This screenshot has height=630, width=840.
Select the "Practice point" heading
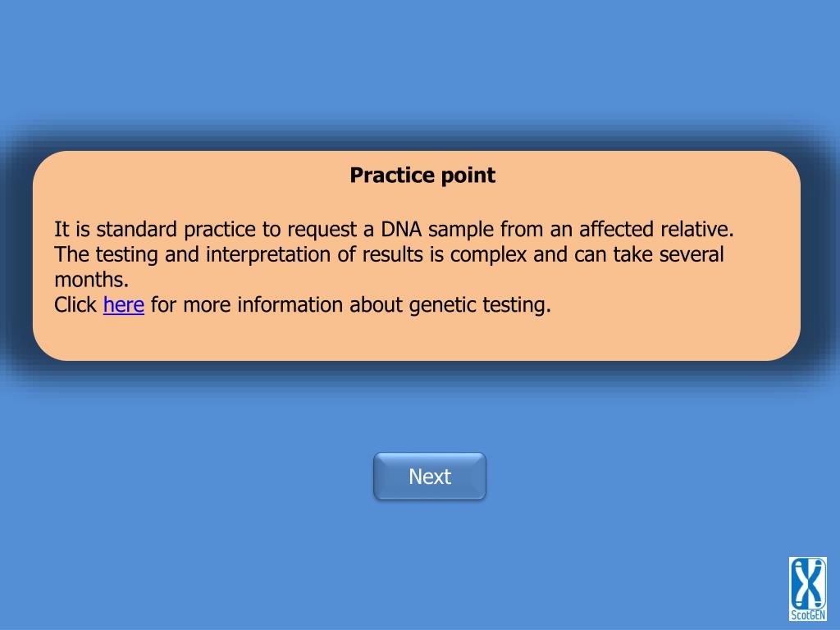click(x=422, y=176)
